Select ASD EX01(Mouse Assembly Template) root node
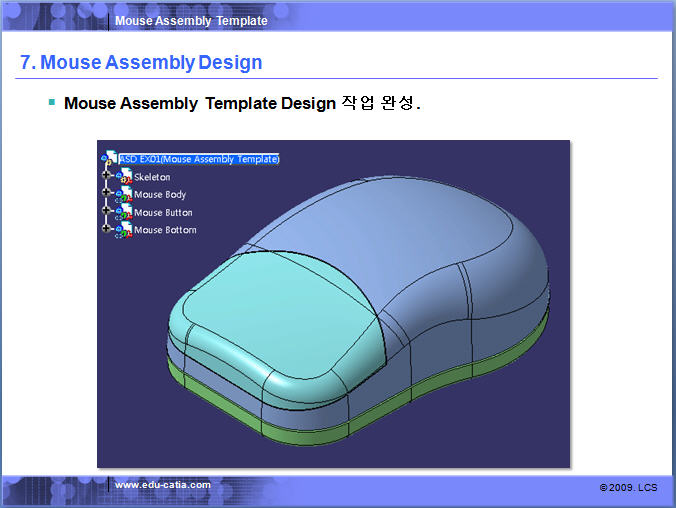 199,158
